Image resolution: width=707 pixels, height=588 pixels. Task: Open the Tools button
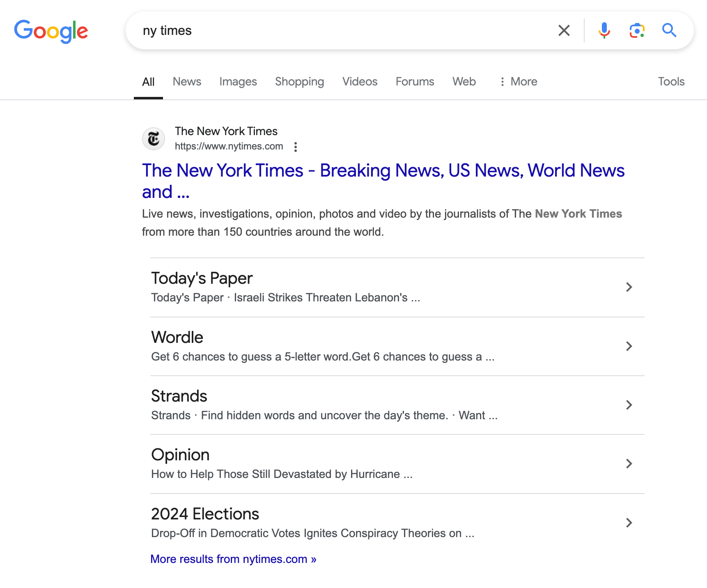(671, 82)
